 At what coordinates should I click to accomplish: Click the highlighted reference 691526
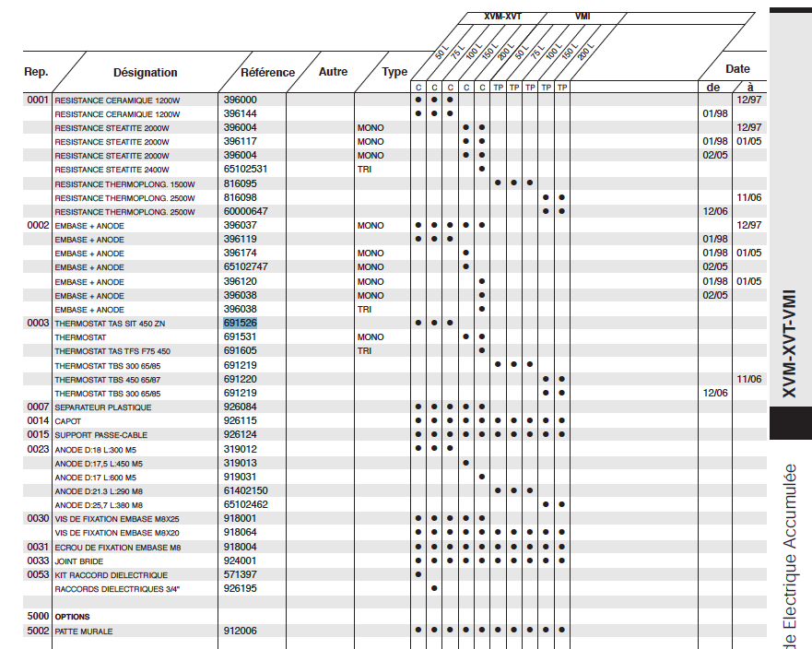(x=241, y=323)
